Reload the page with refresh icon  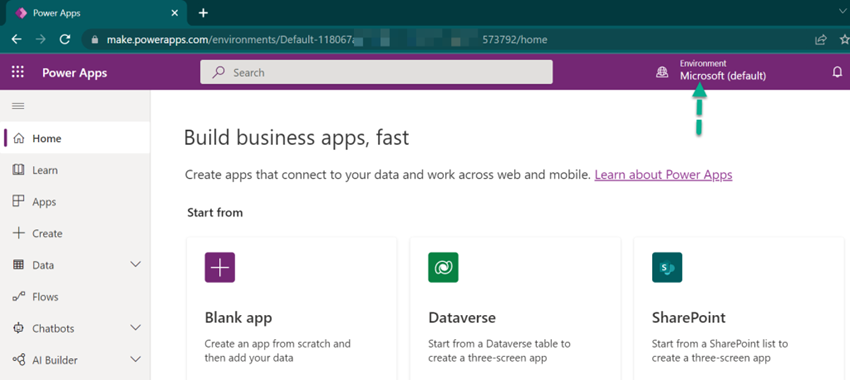(65, 40)
